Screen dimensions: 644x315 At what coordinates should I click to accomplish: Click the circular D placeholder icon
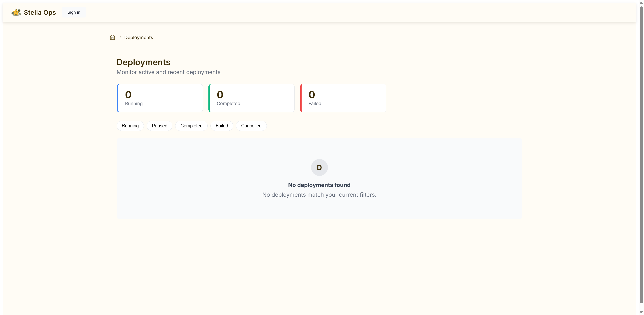coord(319,167)
